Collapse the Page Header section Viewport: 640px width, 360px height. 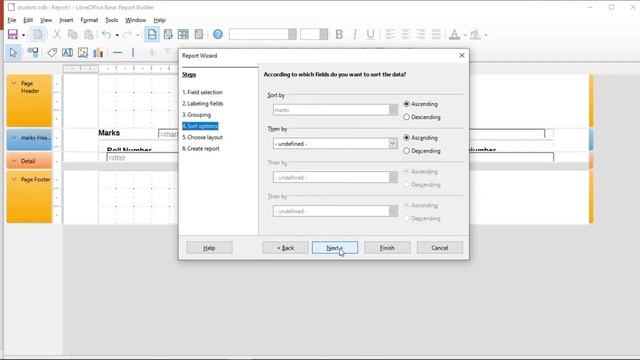coord(14,83)
